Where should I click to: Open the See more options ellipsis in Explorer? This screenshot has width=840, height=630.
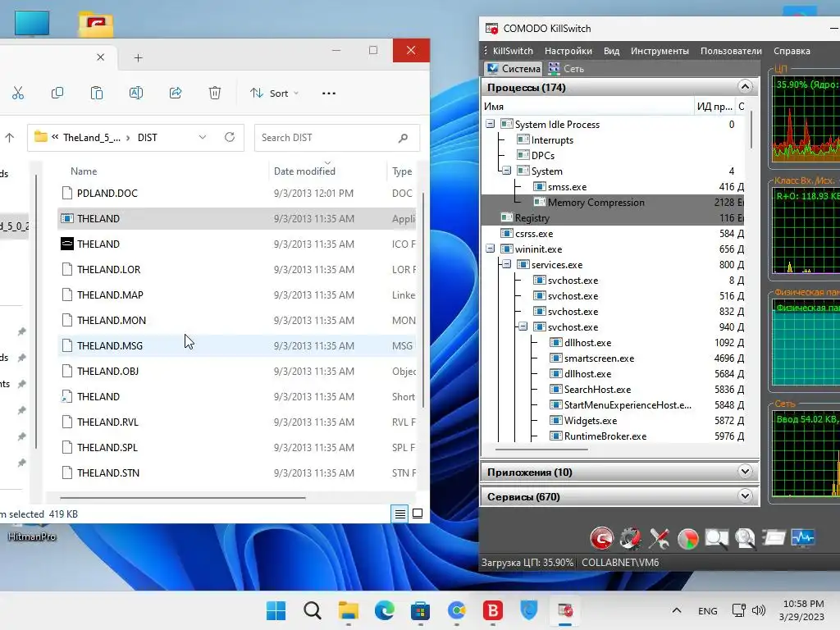[x=329, y=94]
